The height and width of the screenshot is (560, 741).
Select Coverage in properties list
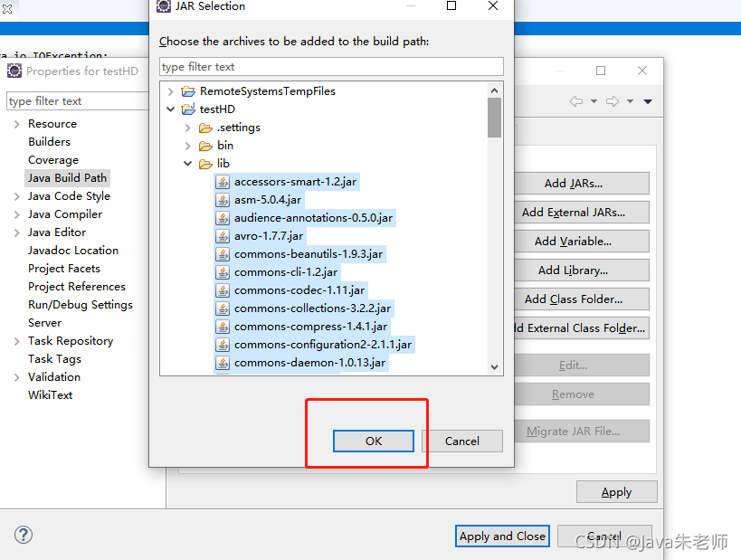(53, 160)
